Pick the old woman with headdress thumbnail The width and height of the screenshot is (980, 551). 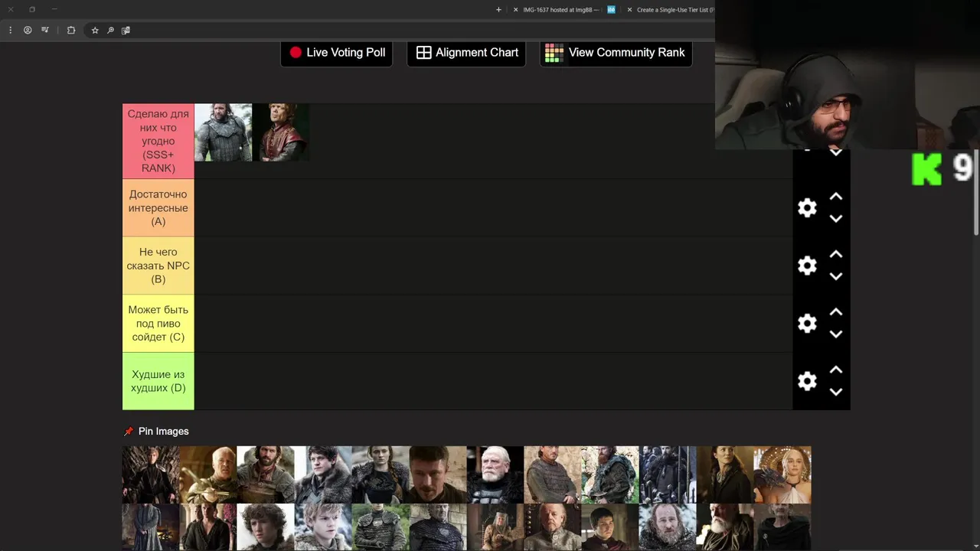coord(495,527)
